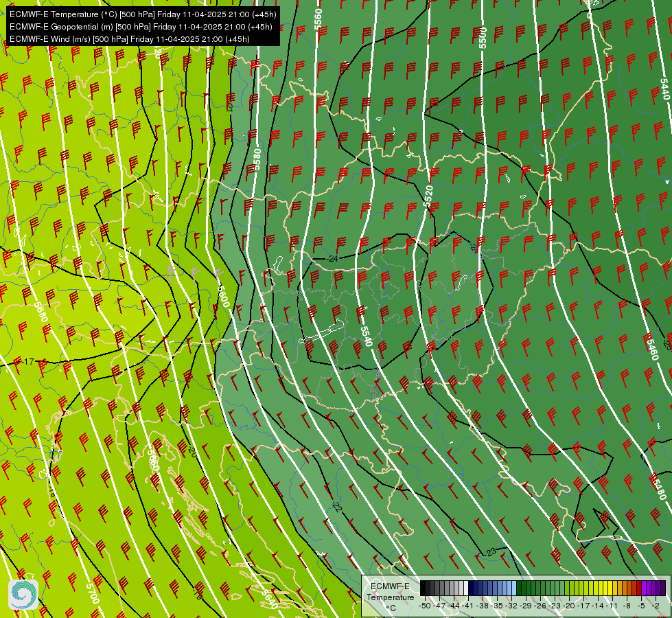Click the ECMWF-E Temperature 500 hPa title line
The image size is (672, 618).
tap(143, 14)
